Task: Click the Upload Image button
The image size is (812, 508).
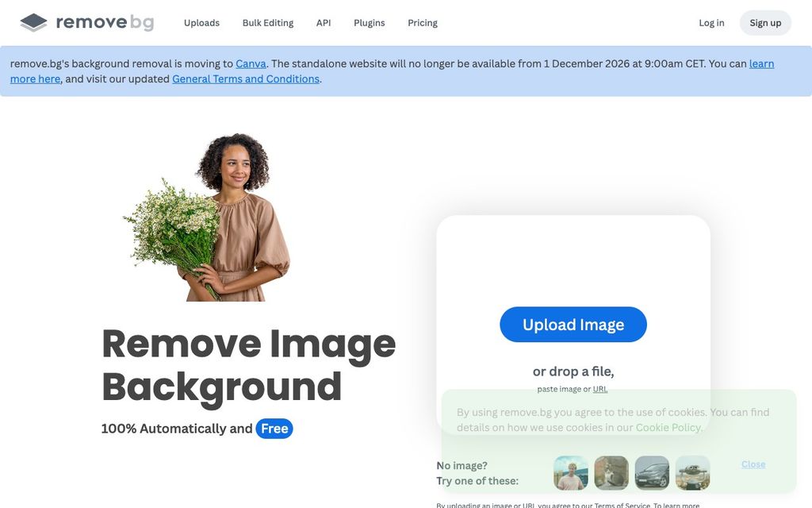Action: coord(573,325)
